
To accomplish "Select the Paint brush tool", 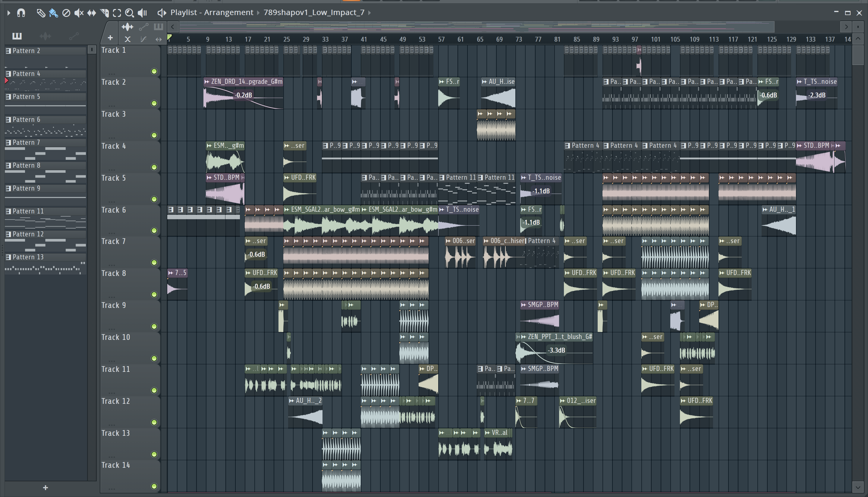I will pyautogui.click(x=53, y=13).
